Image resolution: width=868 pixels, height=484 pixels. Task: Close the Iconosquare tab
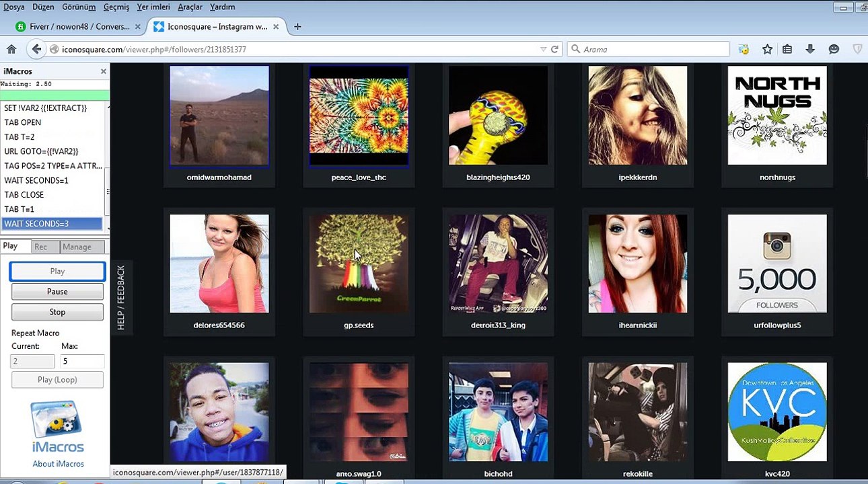click(x=276, y=27)
